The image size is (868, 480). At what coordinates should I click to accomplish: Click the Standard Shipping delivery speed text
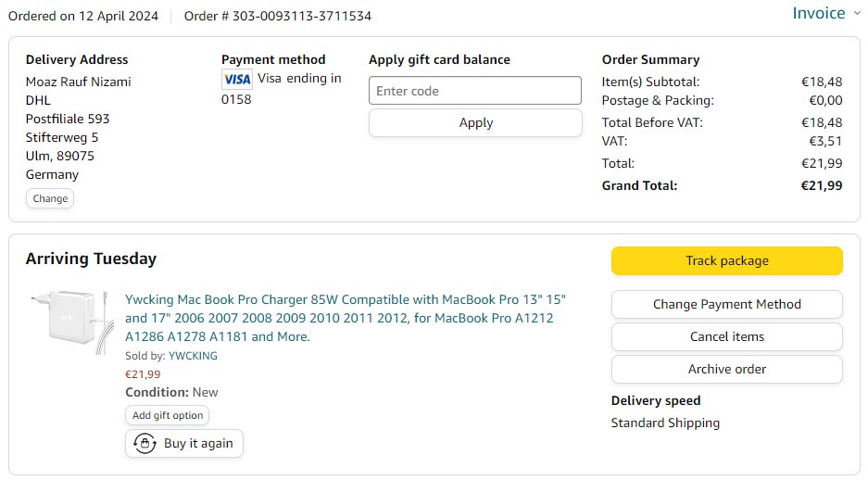point(665,423)
